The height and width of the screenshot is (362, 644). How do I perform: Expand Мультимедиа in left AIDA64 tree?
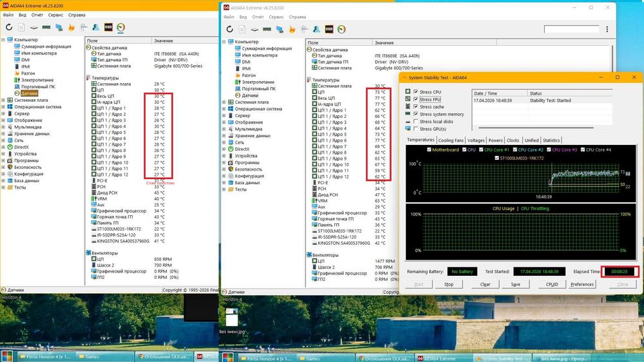pyautogui.click(x=3, y=127)
